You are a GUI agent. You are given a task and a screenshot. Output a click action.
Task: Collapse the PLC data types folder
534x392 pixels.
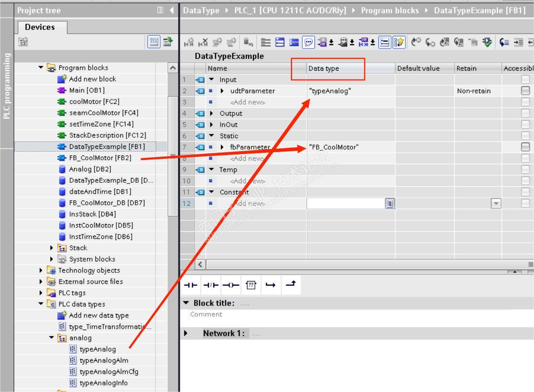click(41, 304)
